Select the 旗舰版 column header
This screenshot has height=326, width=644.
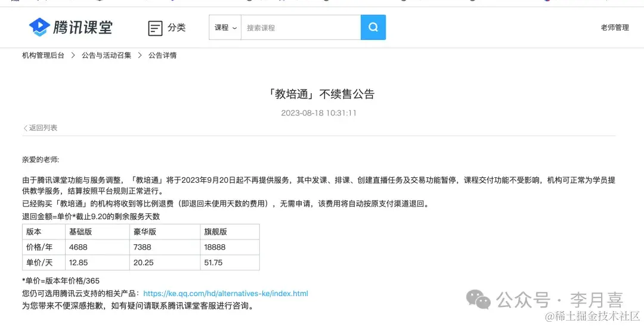tap(230, 232)
